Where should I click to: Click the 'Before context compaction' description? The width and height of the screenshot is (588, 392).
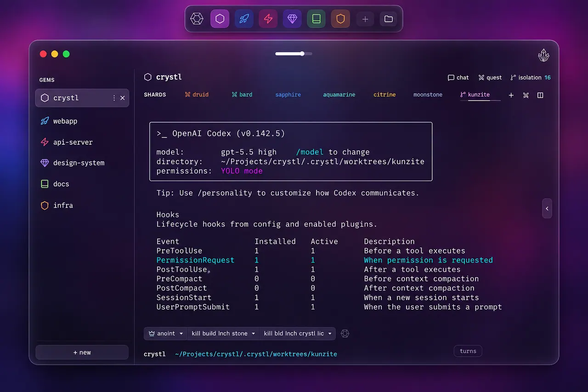(x=421, y=279)
